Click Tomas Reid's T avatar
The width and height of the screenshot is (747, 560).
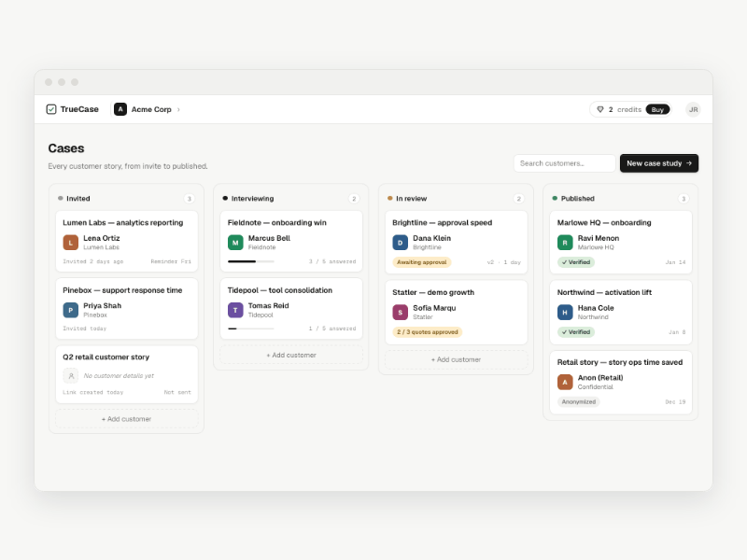235,310
